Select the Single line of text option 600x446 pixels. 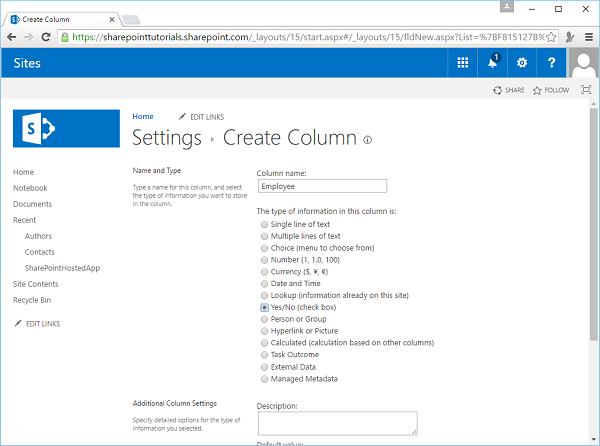[264, 225]
